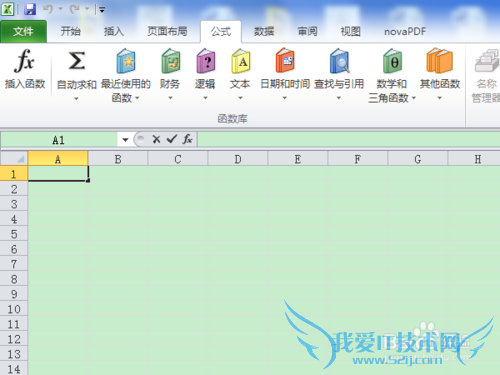500x375 pixels.
Task: Expand the Financial (财务) dropdown arrow
Action: click(170, 98)
